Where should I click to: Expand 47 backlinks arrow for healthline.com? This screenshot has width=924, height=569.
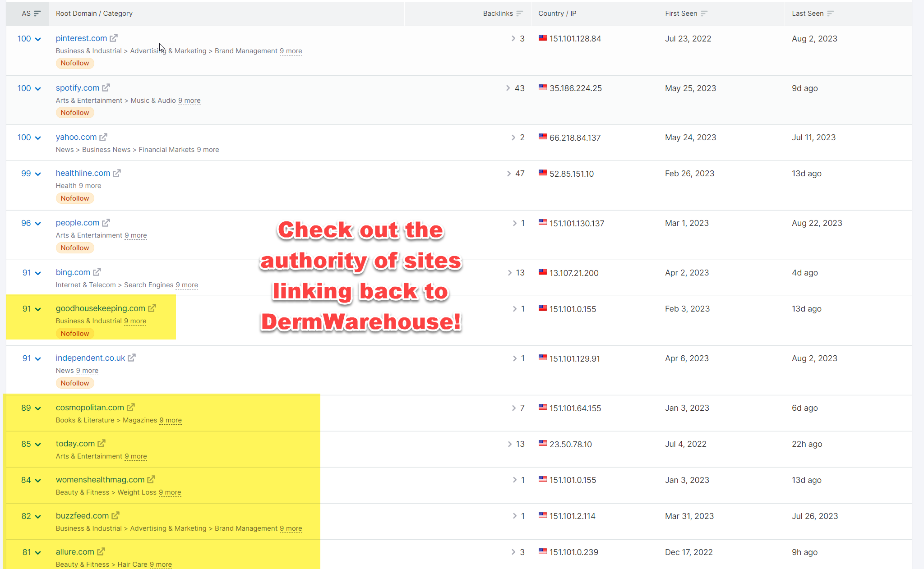tap(509, 174)
